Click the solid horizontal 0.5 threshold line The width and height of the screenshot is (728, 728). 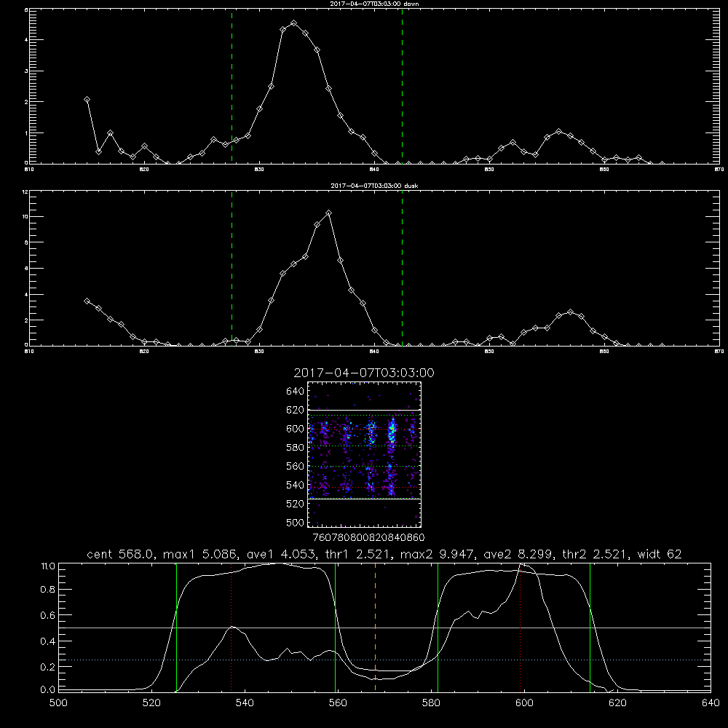coord(385,628)
